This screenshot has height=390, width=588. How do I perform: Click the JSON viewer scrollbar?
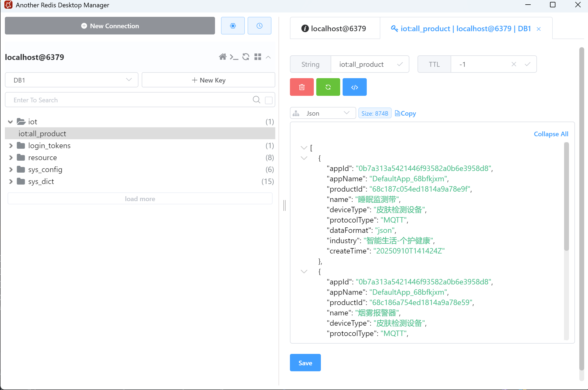click(566, 196)
